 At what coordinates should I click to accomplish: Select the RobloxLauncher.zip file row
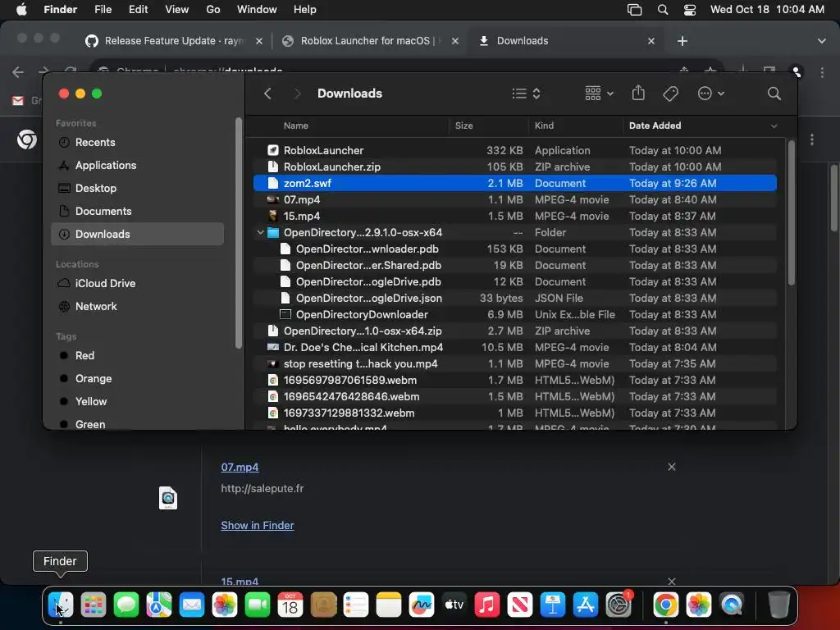(x=515, y=167)
